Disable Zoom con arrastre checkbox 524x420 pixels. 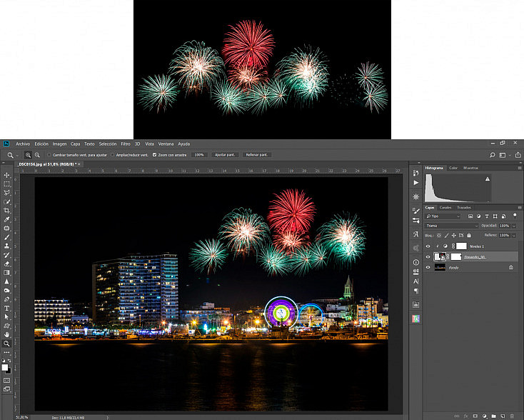tap(154, 155)
